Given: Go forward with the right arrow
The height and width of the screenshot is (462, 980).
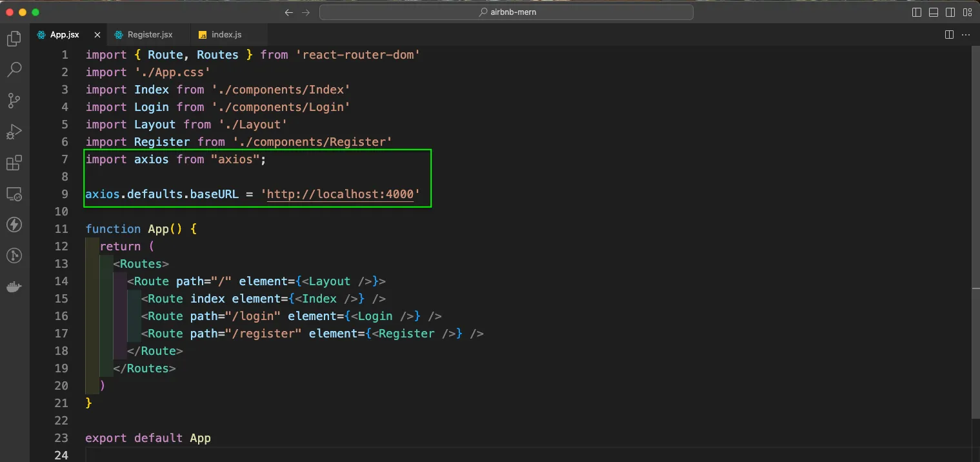Looking at the screenshot, I should point(306,12).
